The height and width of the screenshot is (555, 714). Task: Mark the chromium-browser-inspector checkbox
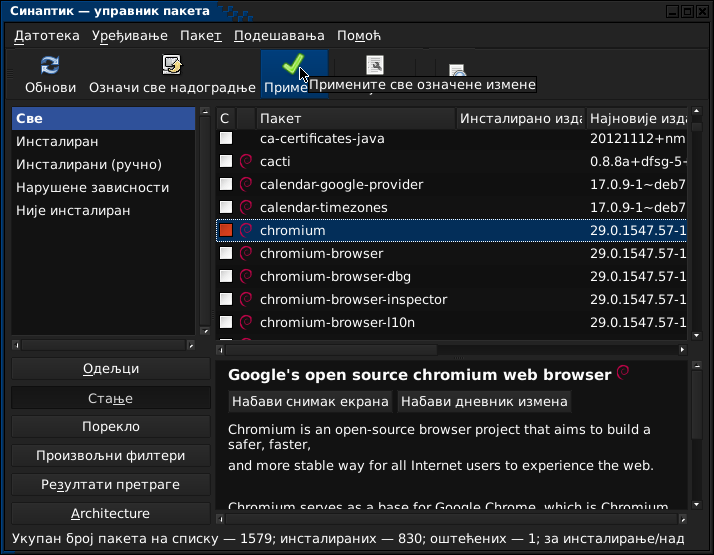(x=226, y=299)
